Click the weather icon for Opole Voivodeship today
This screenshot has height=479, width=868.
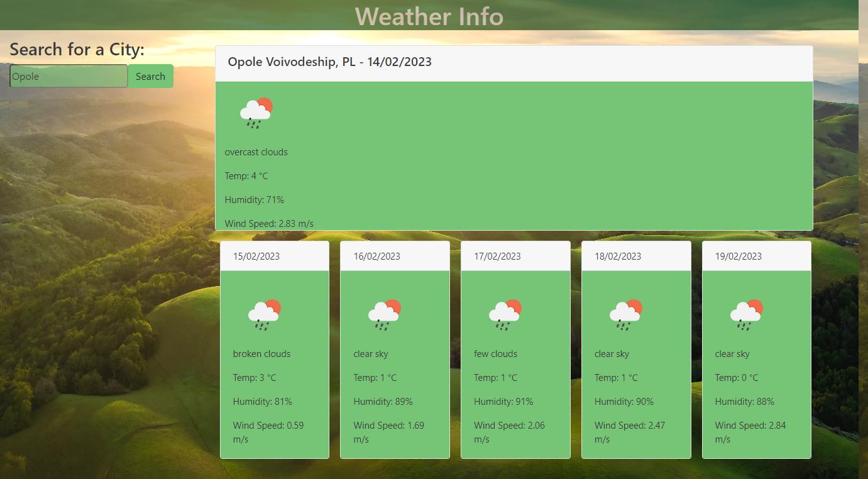[x=256, y=113]
